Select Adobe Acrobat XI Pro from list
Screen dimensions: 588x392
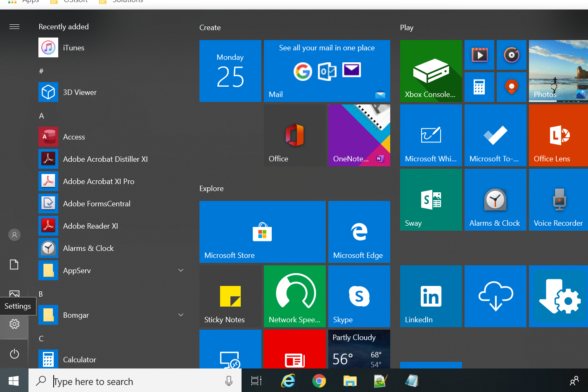pyautogui.click(x=98, y=182)
